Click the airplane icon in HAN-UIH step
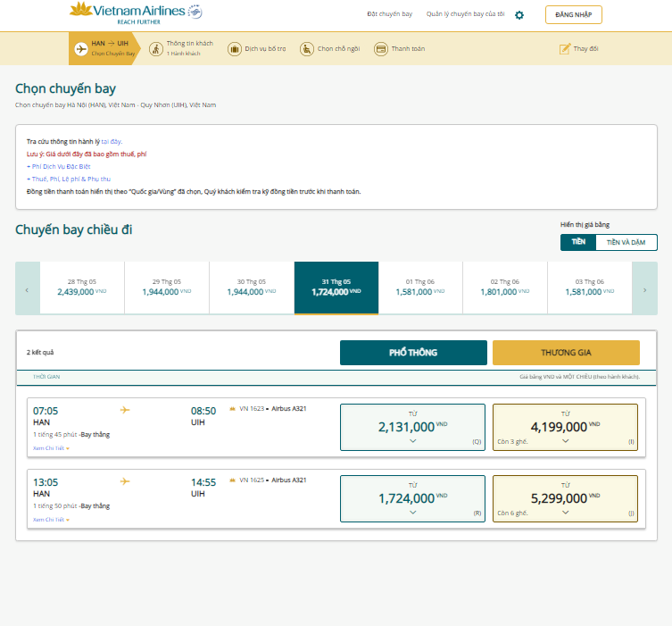 tap(81, 49)
